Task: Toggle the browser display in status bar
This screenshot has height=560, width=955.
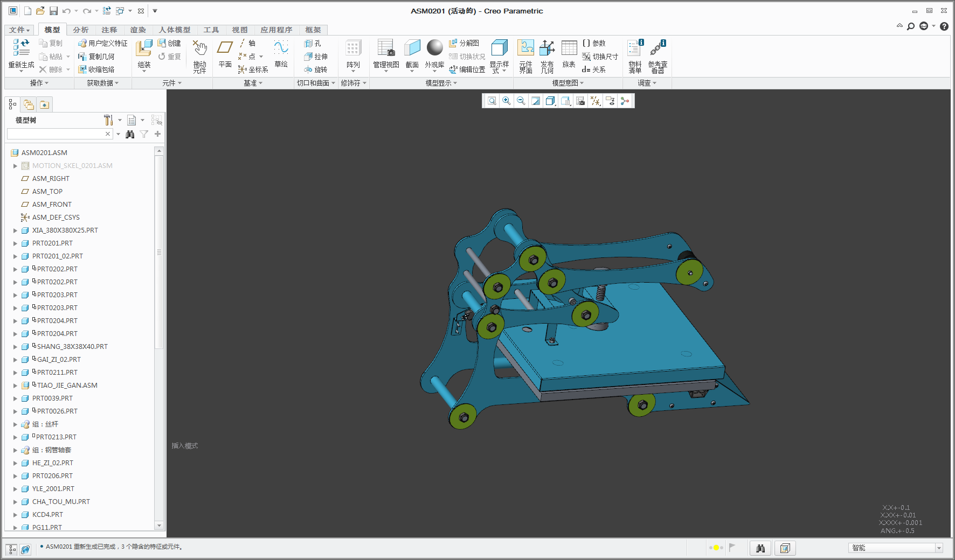Action: click(25, 549)
